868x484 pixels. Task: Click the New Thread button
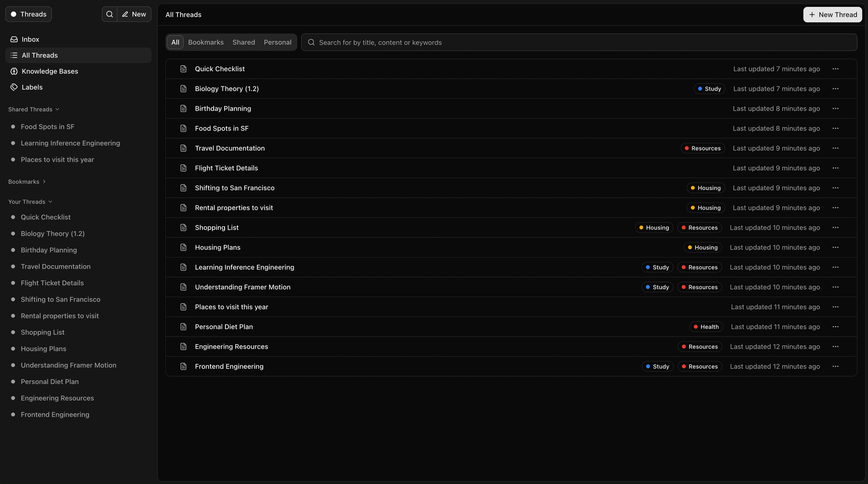pyautogui.click(x=832, y=14)
